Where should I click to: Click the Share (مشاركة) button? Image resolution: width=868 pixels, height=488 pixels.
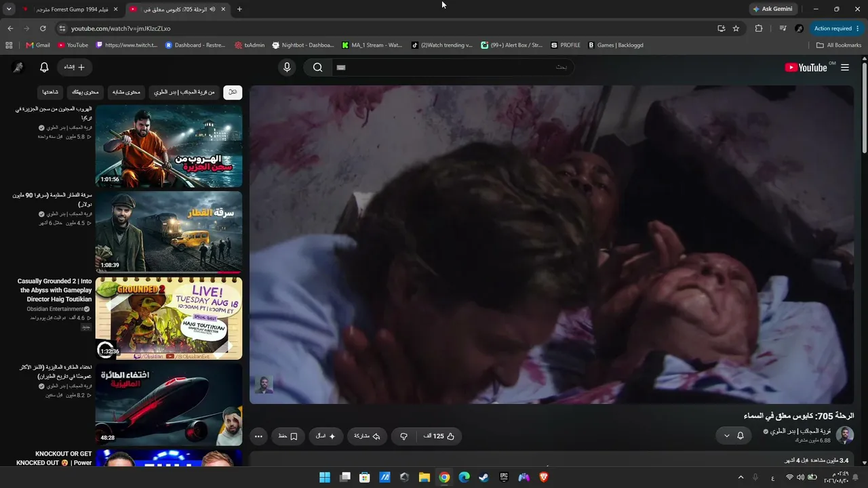tap(367, 436)
